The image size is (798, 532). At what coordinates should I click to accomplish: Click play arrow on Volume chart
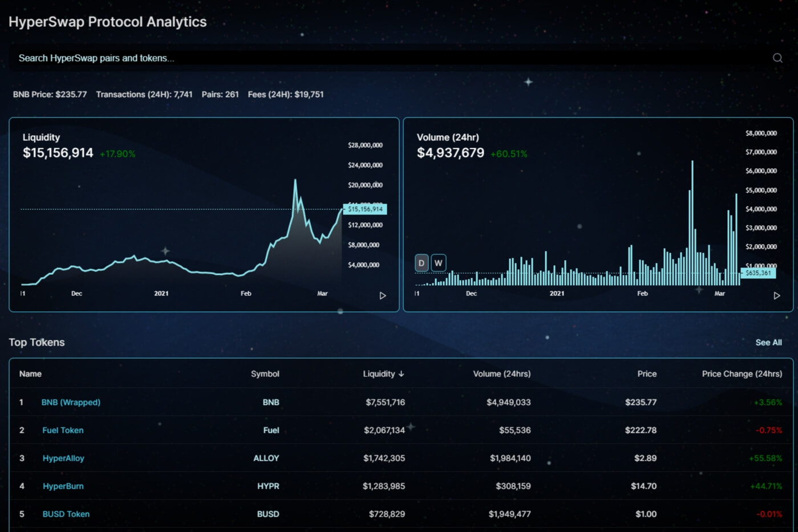coord(776,295)
